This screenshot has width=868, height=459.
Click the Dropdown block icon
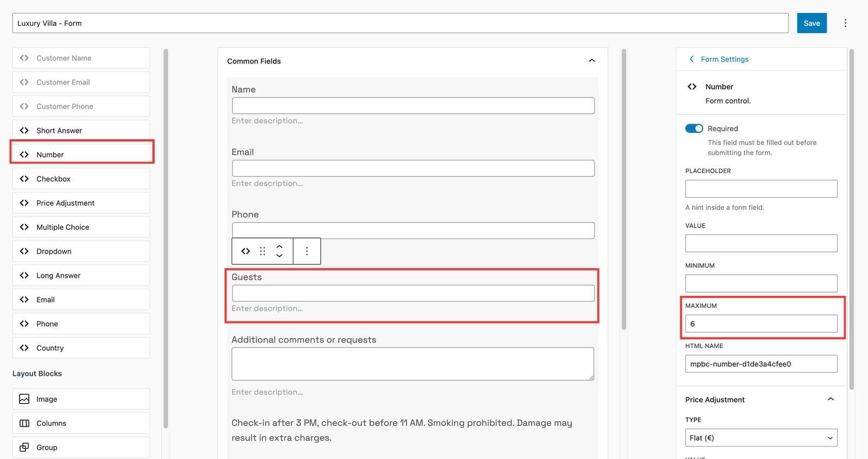(24, 251)
